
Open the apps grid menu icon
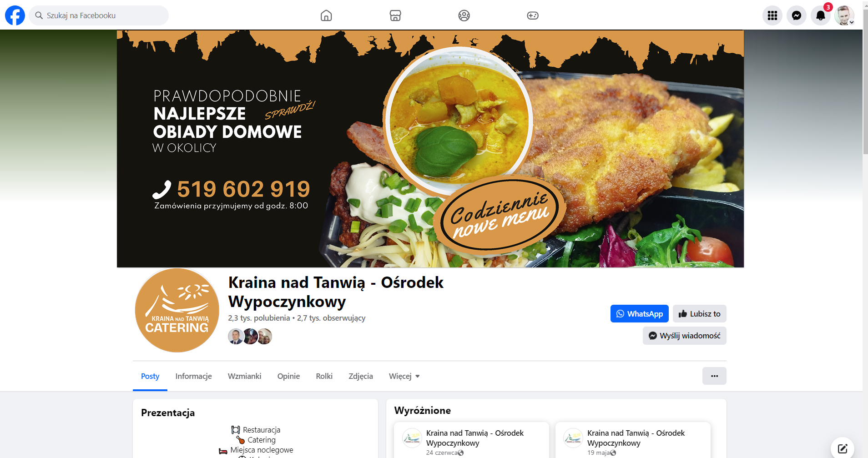(772, 15)
